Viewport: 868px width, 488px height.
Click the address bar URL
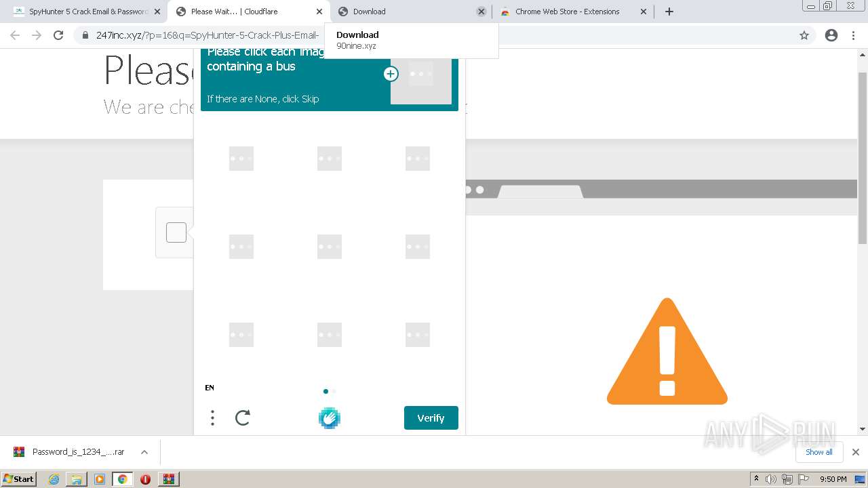[207, 35]
